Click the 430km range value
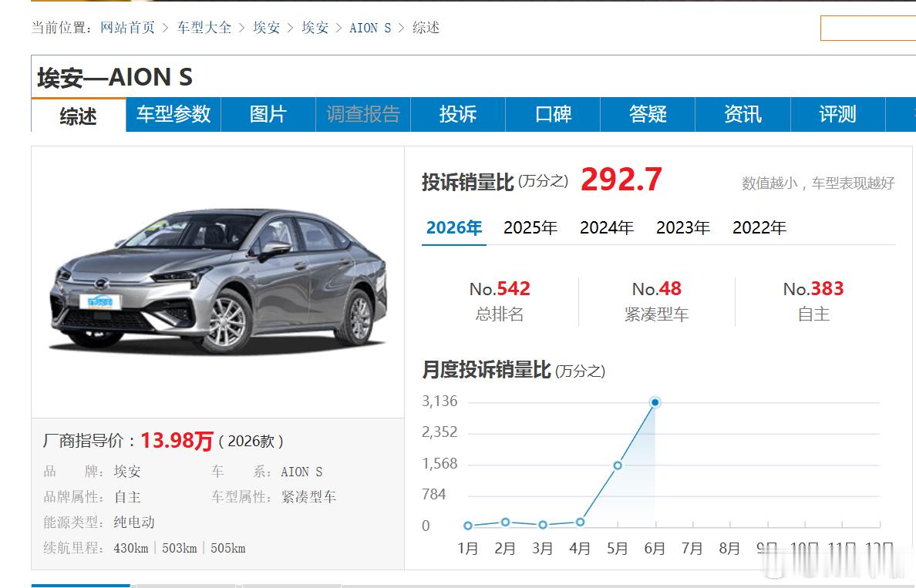This screenshot has width=916, height=588. tap(131, 548)
